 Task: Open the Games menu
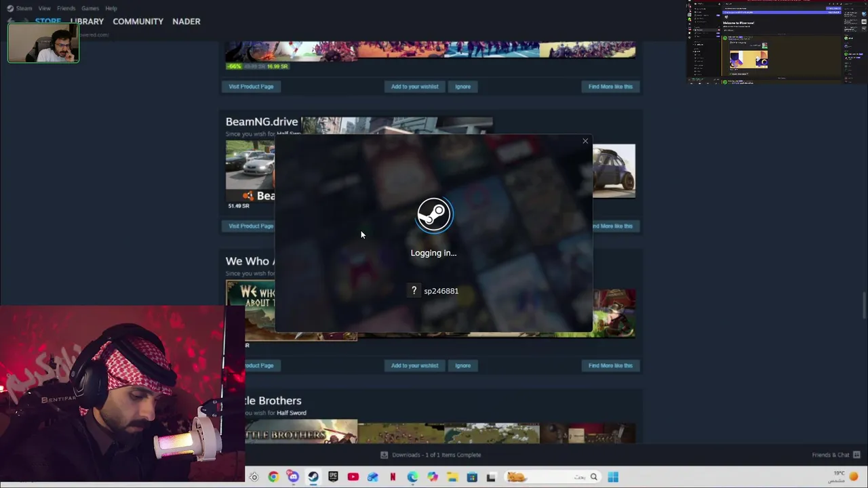(90, 8)
